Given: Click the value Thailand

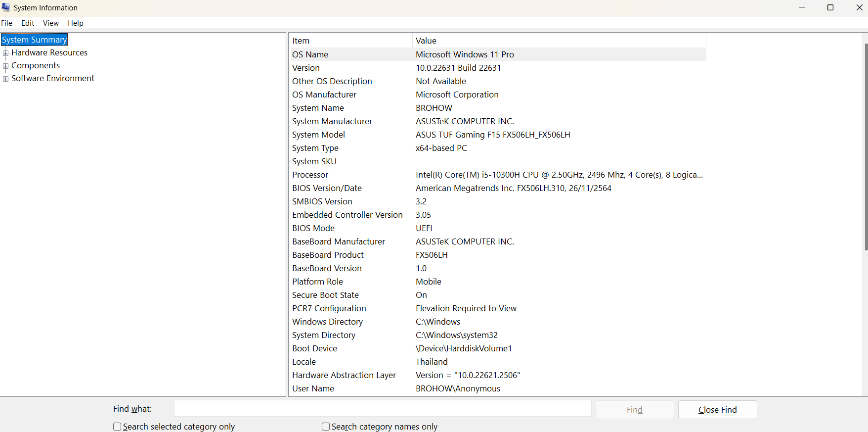Looking at the screenshot, I should [x=432, y=362].
